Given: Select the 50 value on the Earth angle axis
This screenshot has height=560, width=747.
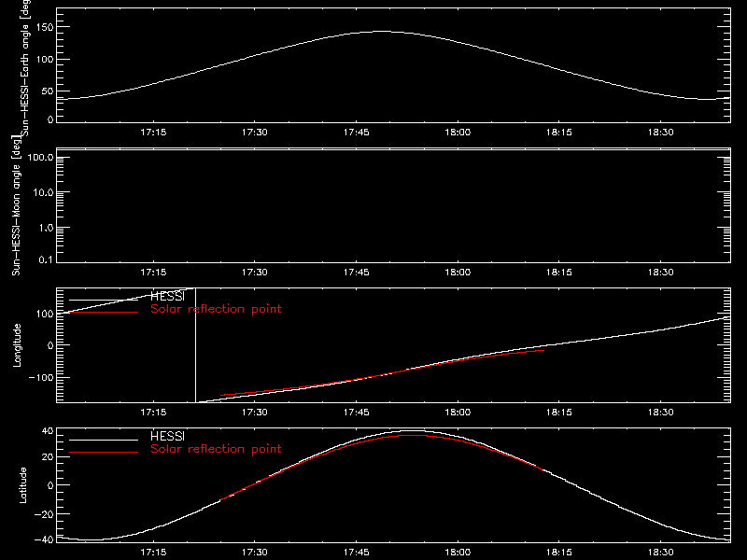Looking at the screenshot, I should (x=48, y=91).
